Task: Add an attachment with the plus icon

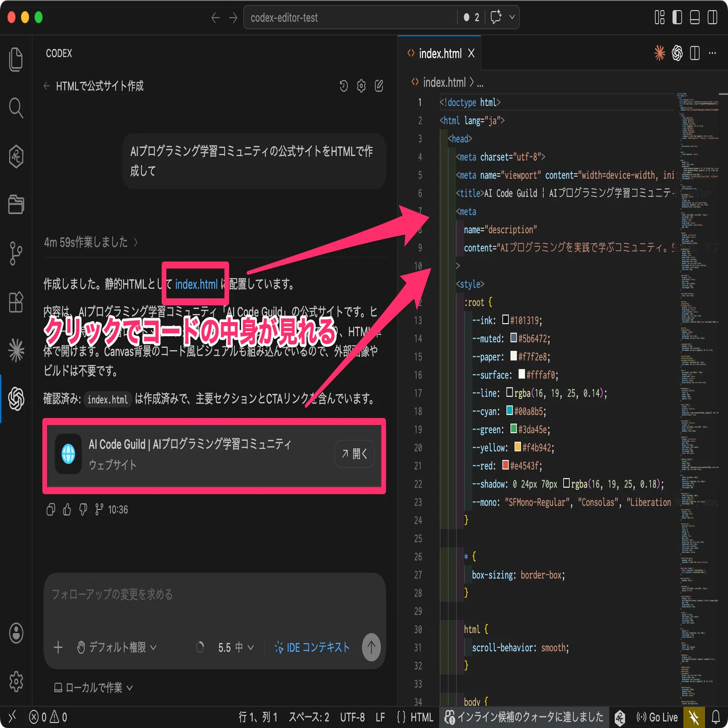Action: point(58,647)
